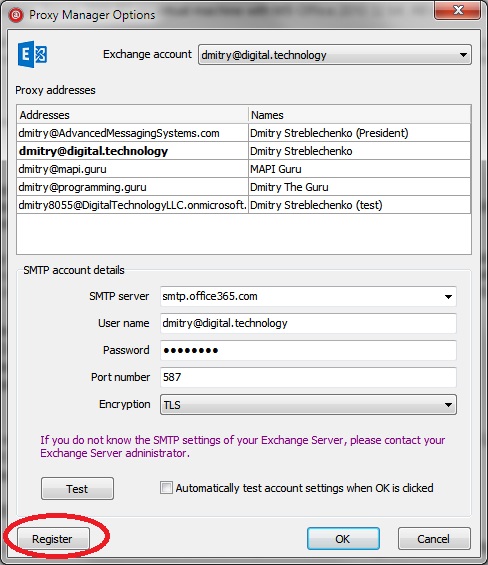
Task: Click the Proxy Manager title bar icon
Action: coord(16,15)
